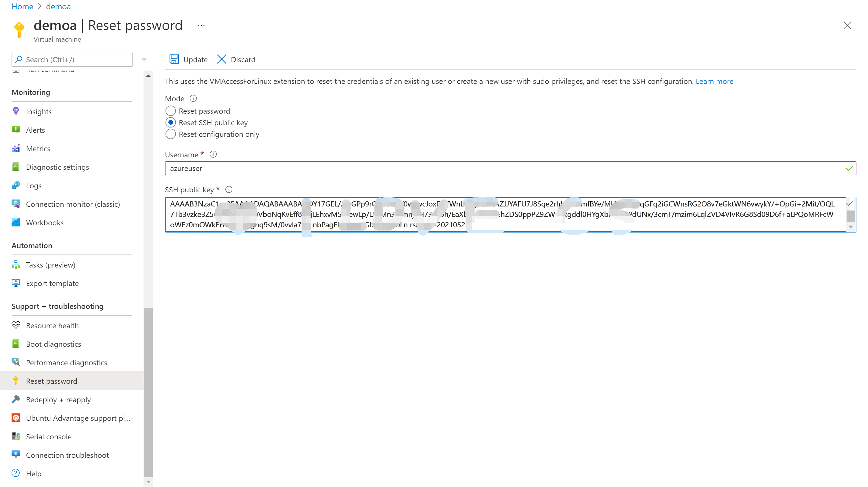Screen dimensions: 868x487
Task: Click the Discard button
Action: click(x=236, y=59)
